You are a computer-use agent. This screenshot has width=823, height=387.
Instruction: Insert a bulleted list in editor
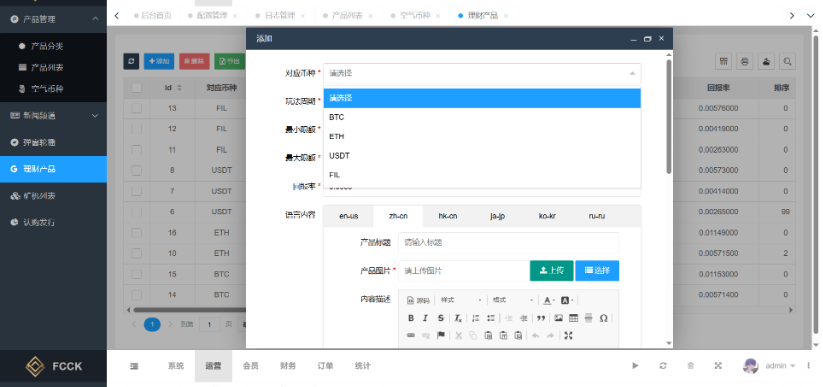[x=491, y=318]
